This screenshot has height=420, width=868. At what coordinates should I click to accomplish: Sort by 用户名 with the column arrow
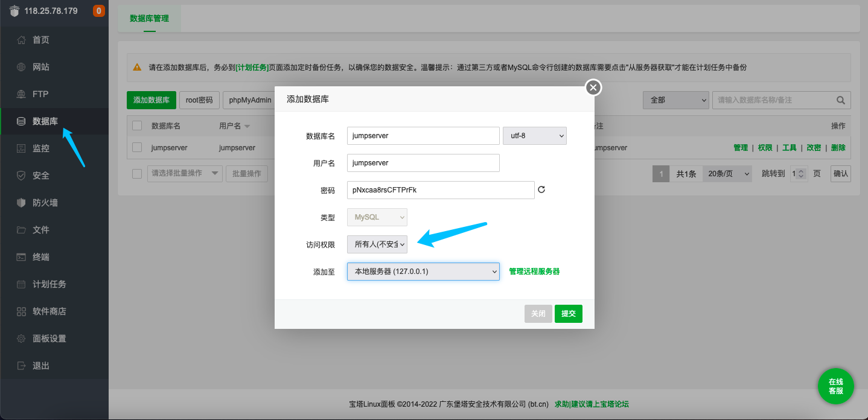tap(247, 126)
